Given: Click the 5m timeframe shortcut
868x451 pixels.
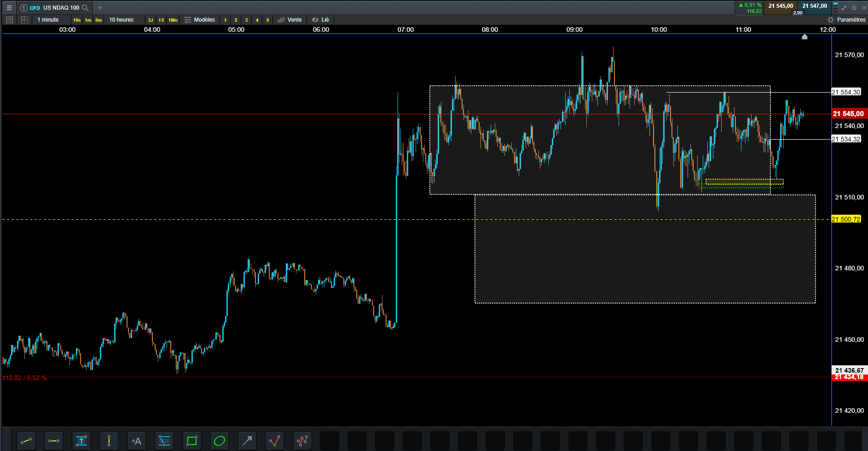Looking at the screenshot, I should point(98,20).
